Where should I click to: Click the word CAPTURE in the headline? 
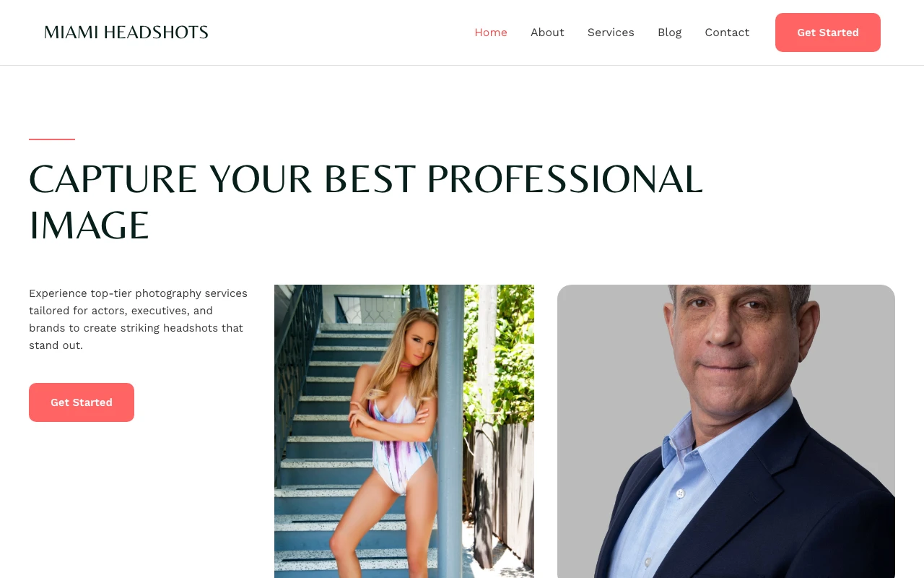(113, 179)
